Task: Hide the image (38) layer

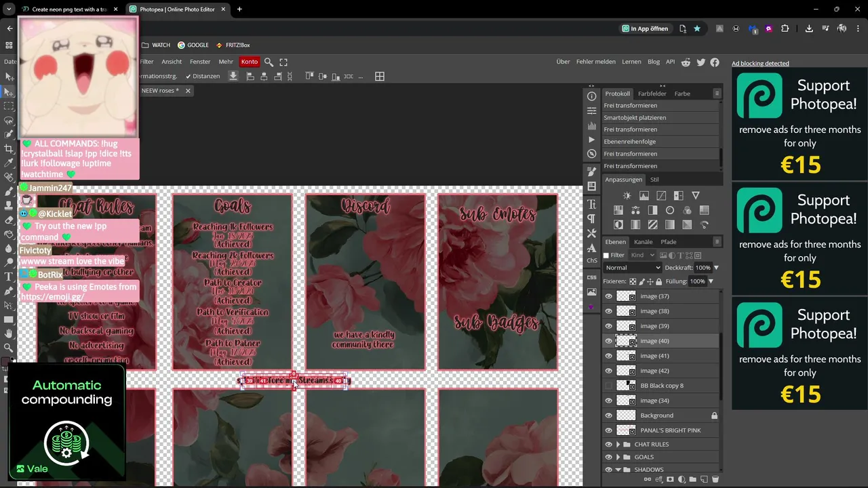Action: pos(608,311)
